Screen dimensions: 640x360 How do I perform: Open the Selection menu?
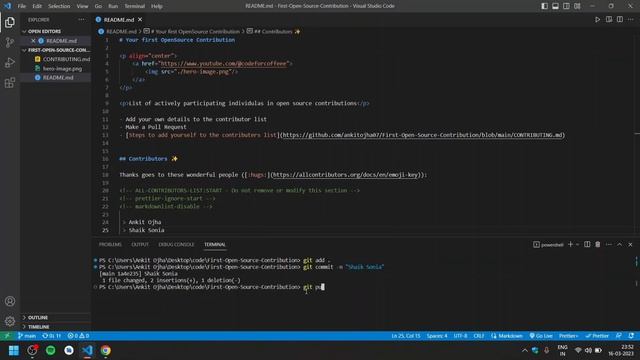(59, 6)
